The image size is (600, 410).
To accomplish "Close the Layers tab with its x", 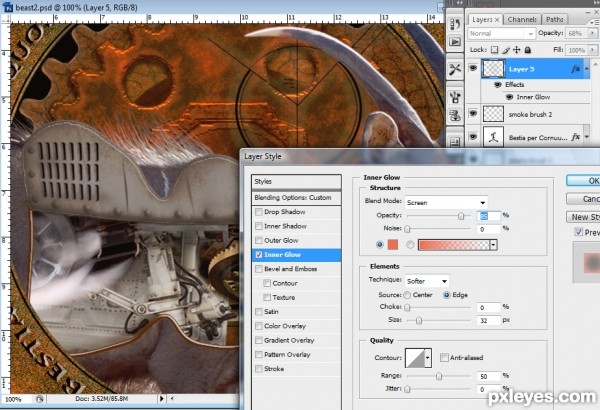I will (x=497, y=20).
